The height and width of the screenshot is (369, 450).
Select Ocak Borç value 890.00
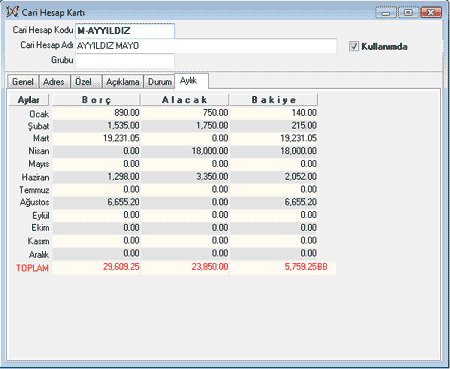pos(127,113)
